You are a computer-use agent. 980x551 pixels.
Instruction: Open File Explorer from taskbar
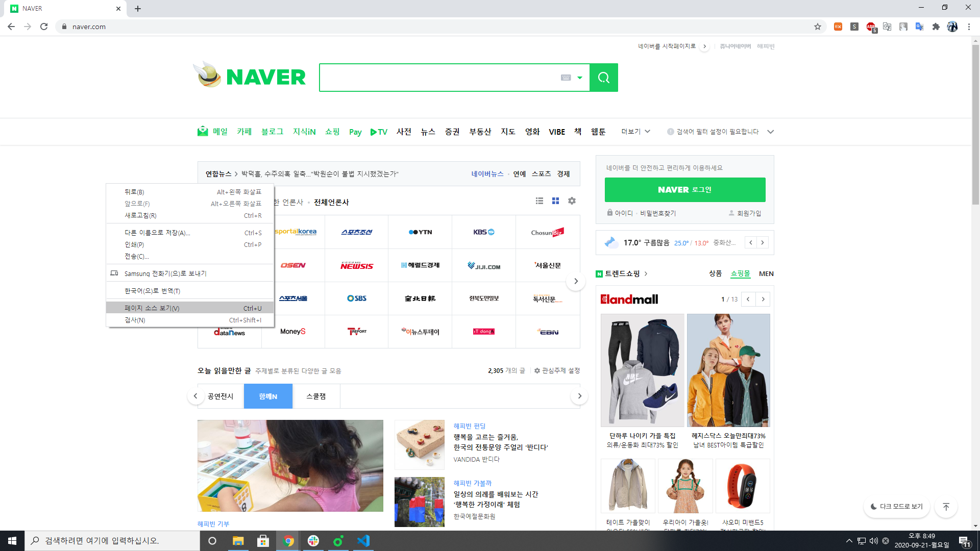click(x=238, y=541)
